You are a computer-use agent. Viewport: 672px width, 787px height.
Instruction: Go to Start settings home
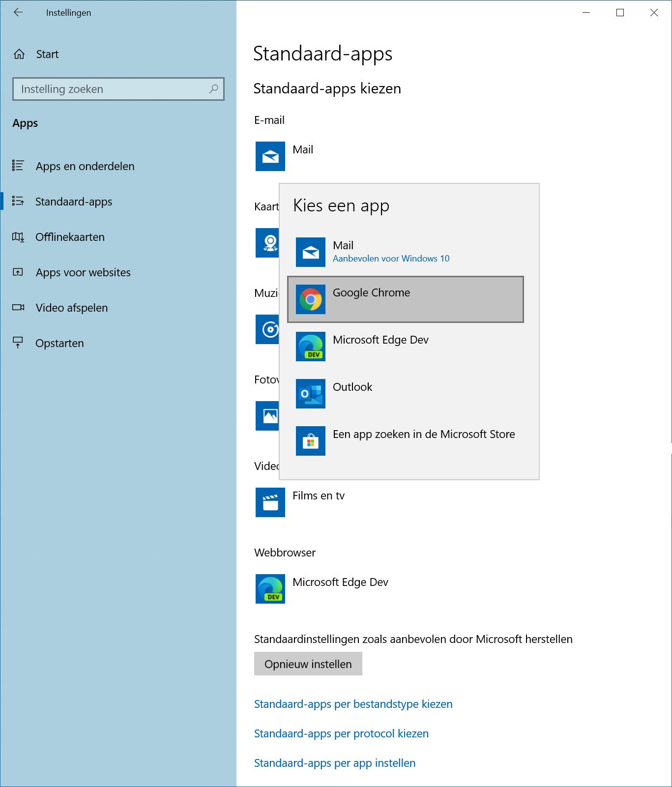click(x=118, y=54)
